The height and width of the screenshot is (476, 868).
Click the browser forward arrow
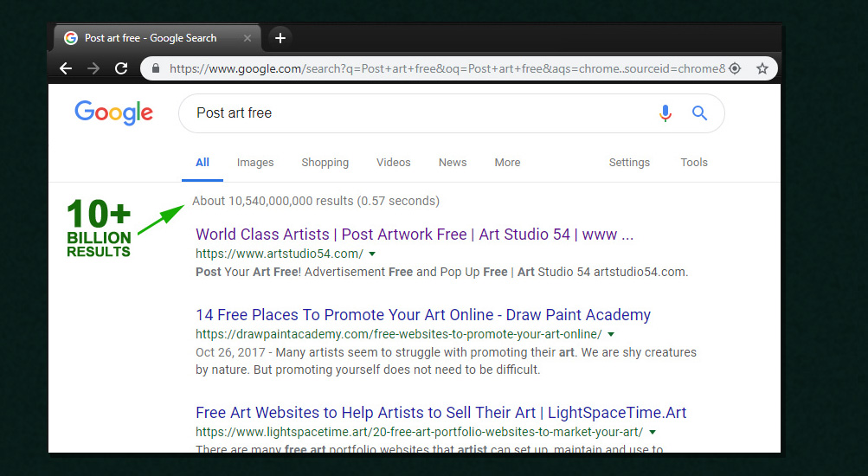(93, 68)
